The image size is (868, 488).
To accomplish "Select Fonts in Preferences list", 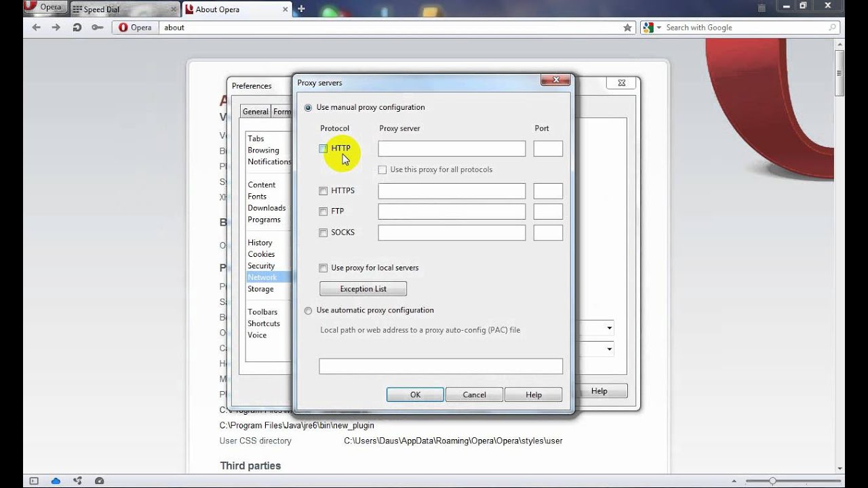I will [257, 197].
